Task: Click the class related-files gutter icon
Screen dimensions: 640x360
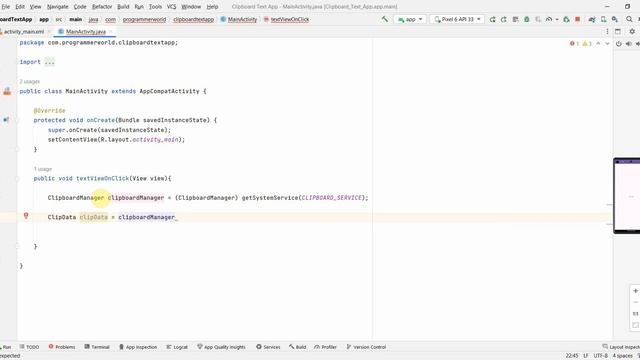Action: click(x=7, y=91)
